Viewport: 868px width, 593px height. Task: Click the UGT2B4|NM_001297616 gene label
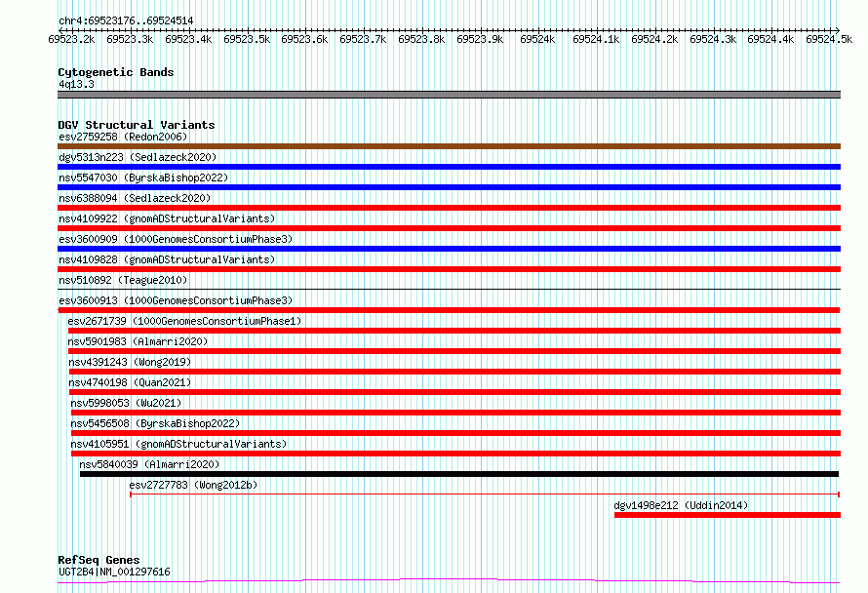pos(114,572)
